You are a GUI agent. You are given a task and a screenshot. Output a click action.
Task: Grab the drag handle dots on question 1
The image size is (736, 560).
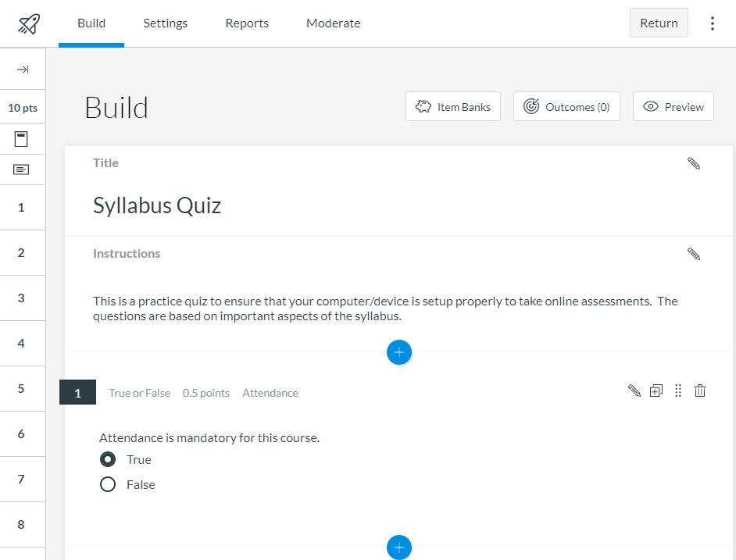tap(677, 391)
